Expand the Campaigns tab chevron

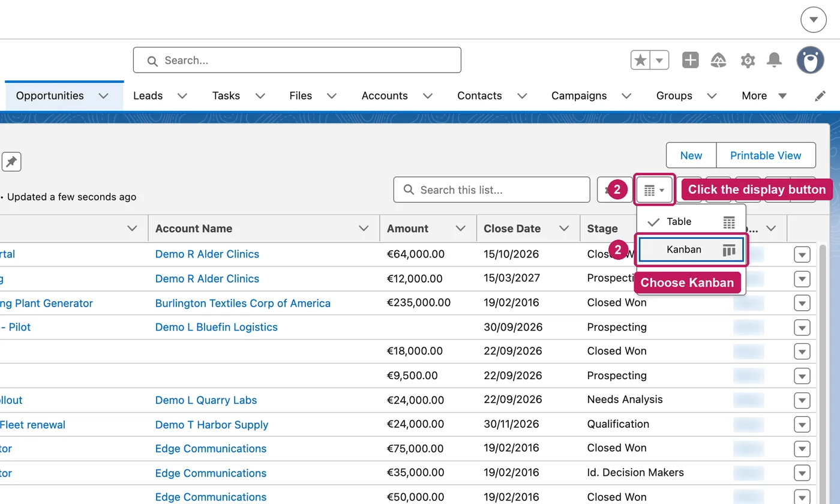626,96
